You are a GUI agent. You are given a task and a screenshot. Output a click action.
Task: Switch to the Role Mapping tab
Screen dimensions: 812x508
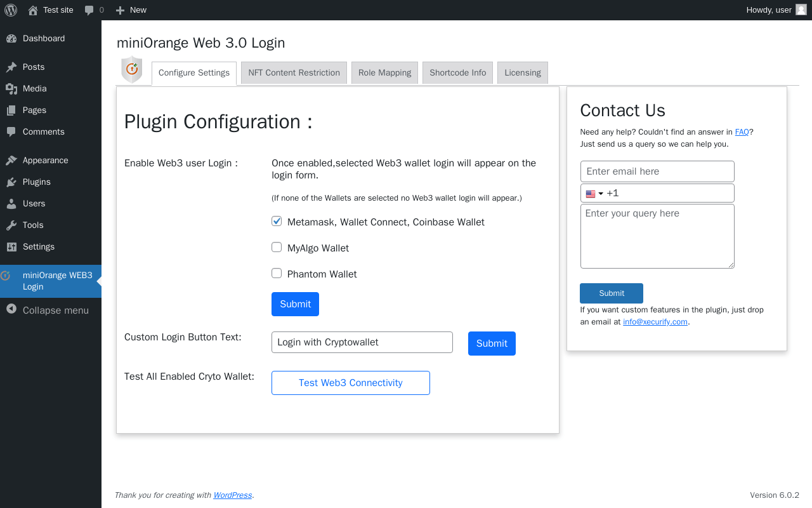[x=385, y=73]
